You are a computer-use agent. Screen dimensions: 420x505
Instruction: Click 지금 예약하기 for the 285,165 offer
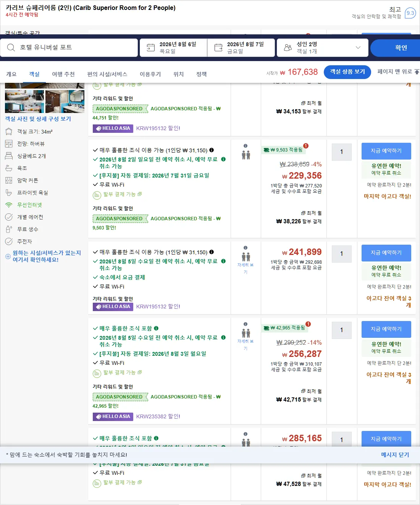pyautogui.click(x=386, y=439)
